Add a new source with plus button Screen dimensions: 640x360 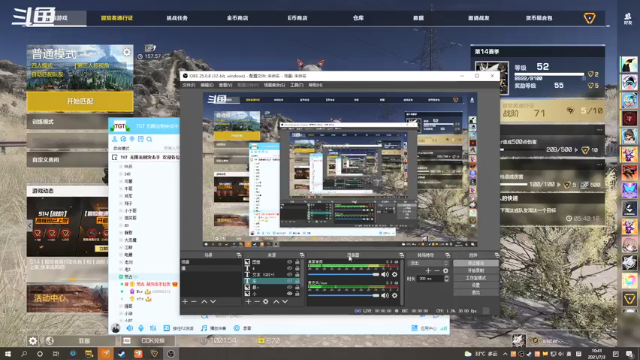(248, 302)
